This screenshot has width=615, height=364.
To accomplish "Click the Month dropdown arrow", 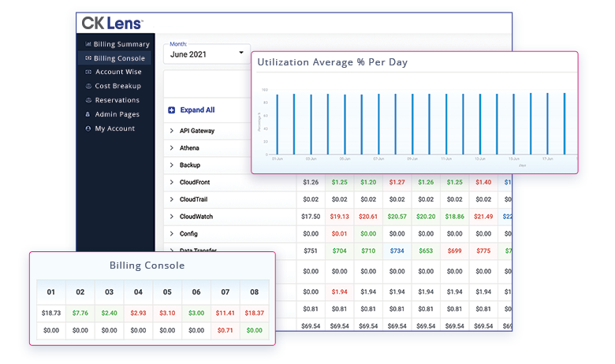I will tap(241, 53).
